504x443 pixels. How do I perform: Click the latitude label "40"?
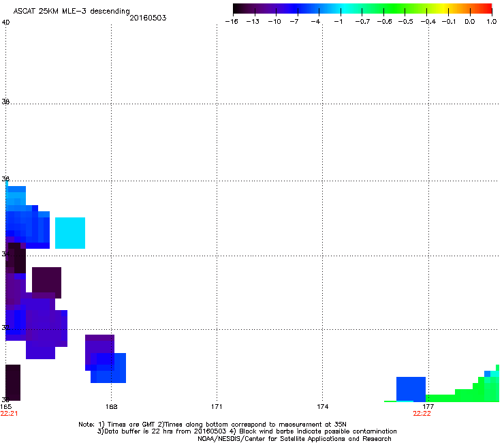(x=5, y=22)
